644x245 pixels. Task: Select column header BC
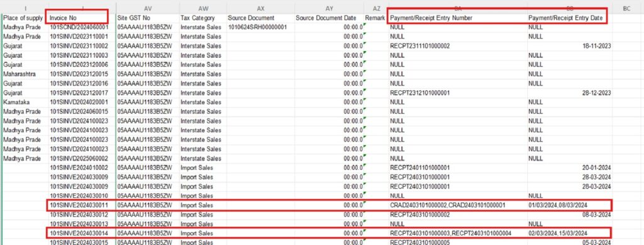coord(627,8)
